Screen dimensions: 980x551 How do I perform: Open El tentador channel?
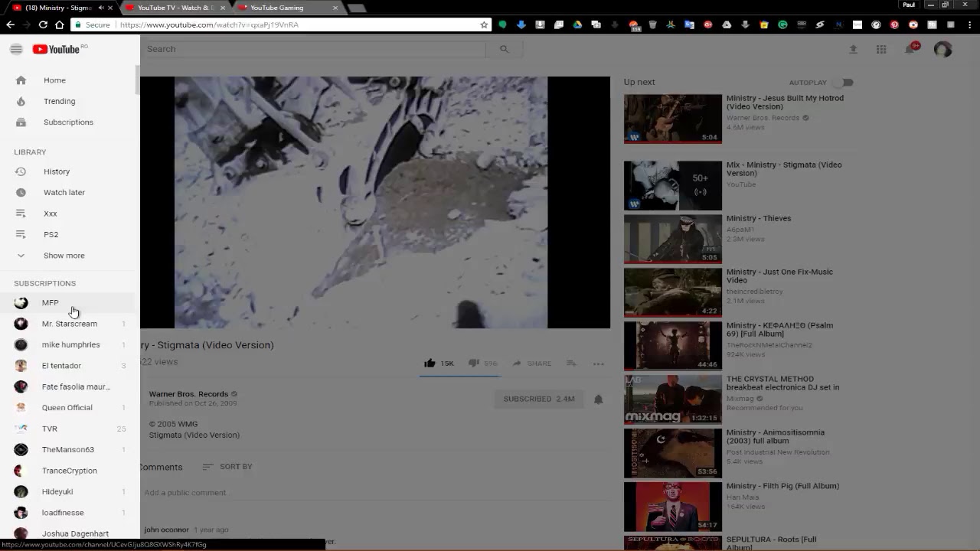point(69,366)
